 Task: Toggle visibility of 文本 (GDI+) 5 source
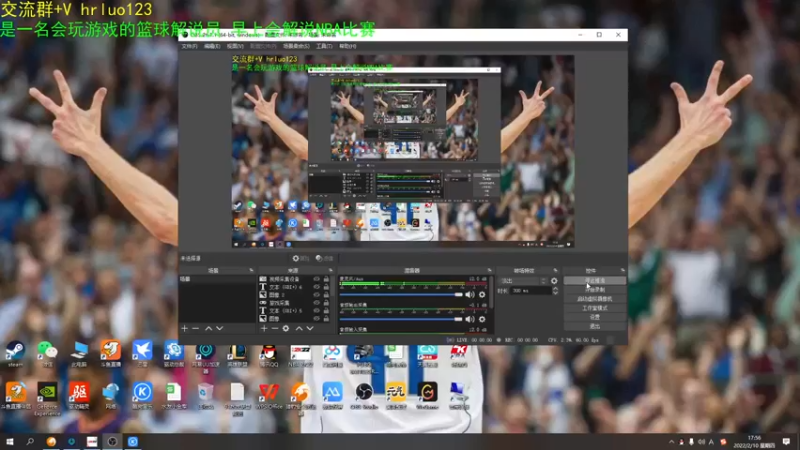316,310
